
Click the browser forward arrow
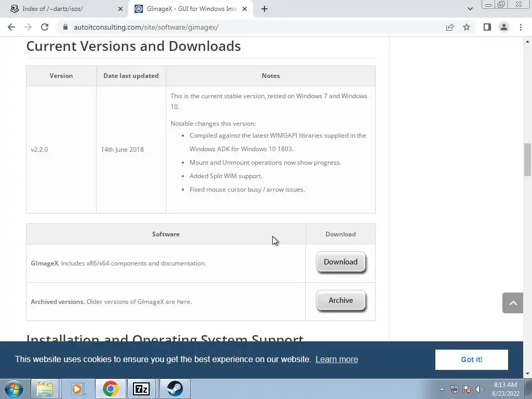[x=28, y=27]
